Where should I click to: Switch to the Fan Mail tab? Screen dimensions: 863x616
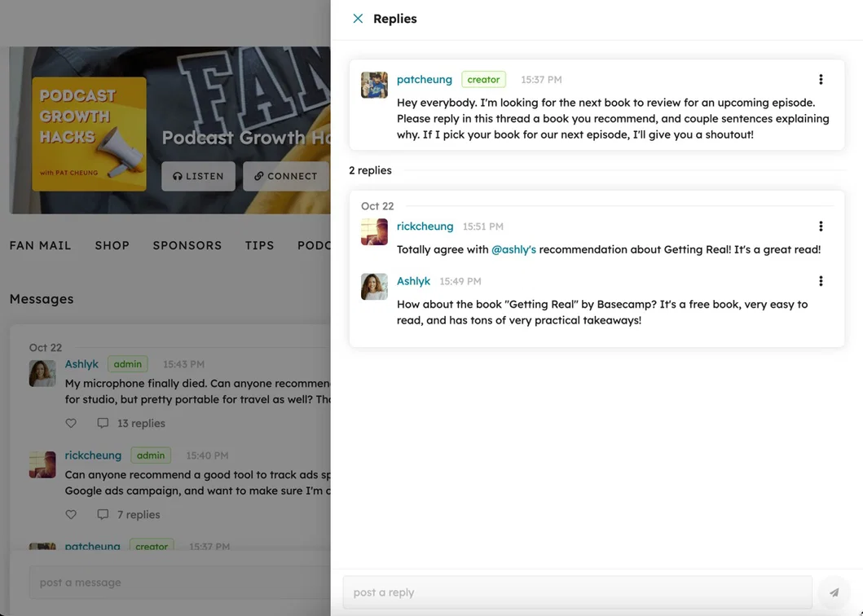pos(40,245)
